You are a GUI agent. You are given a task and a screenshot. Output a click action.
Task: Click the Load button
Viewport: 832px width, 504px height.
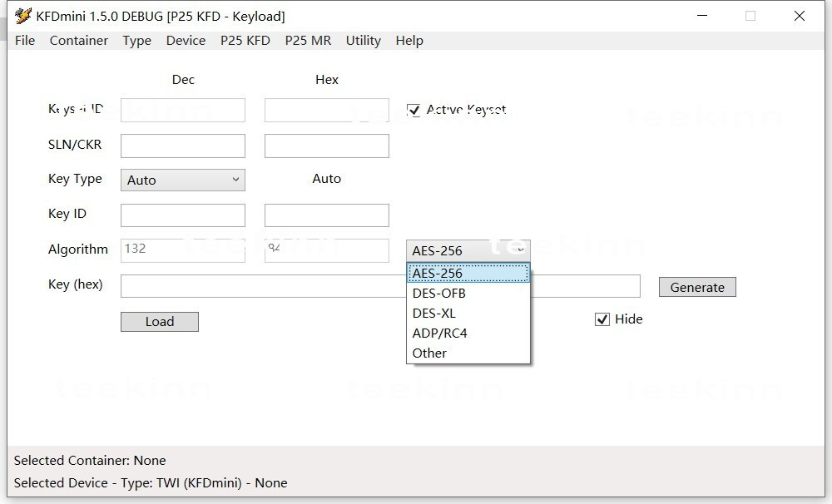(160, 322)
